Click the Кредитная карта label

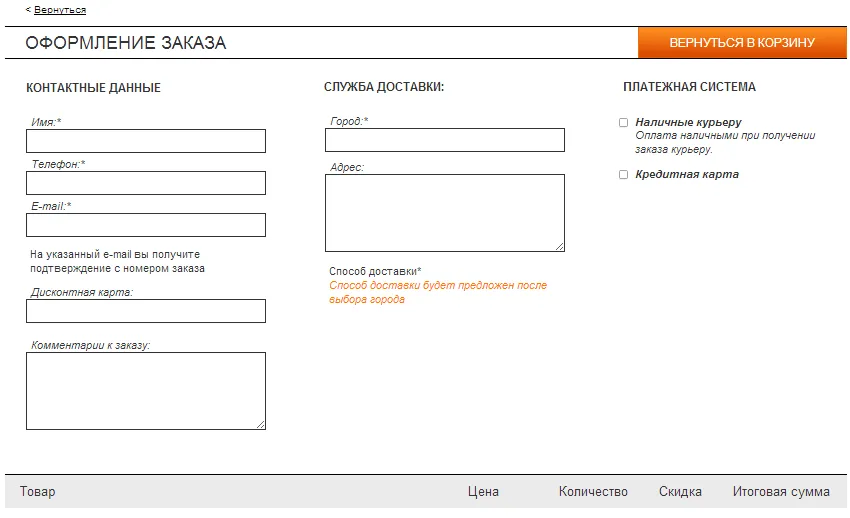(687, 174)
